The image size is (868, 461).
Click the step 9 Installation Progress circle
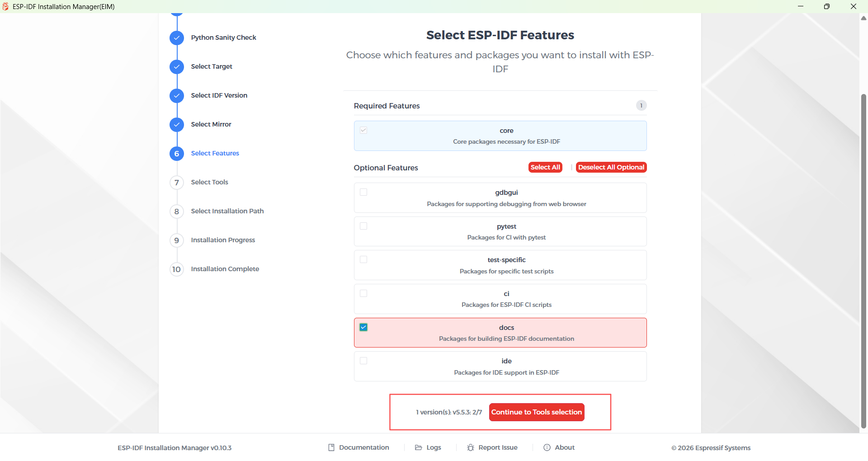[177, 240]
